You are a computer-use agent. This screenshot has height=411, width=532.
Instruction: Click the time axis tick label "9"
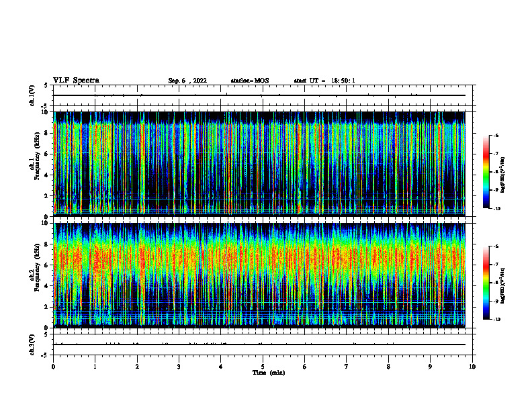coord(430,367)
